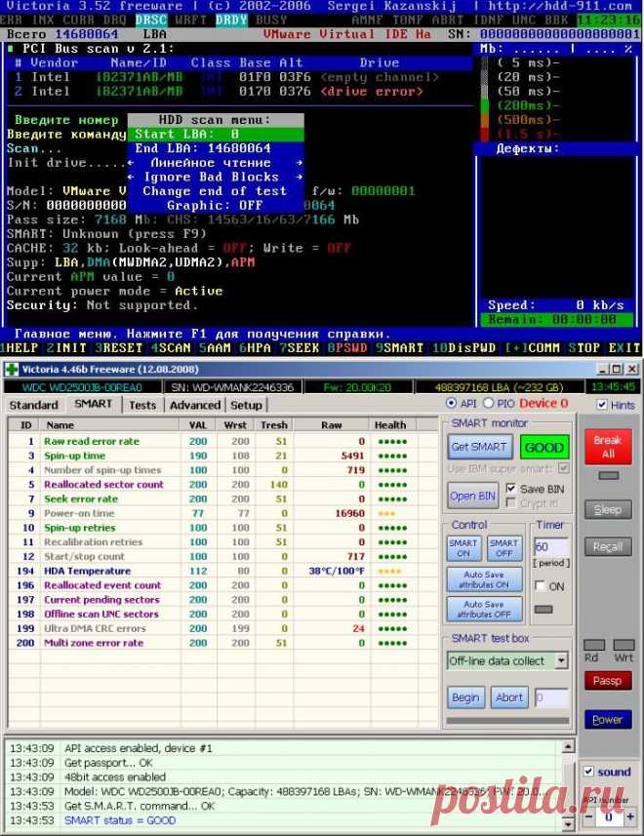
Task: Select the Power-on time row
Action: (222, 513)
